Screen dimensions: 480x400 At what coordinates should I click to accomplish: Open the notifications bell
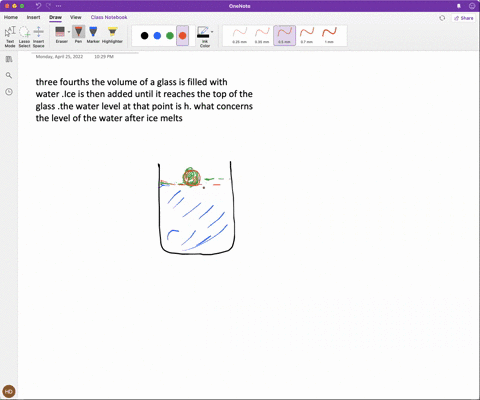click(x=459, y=6)
